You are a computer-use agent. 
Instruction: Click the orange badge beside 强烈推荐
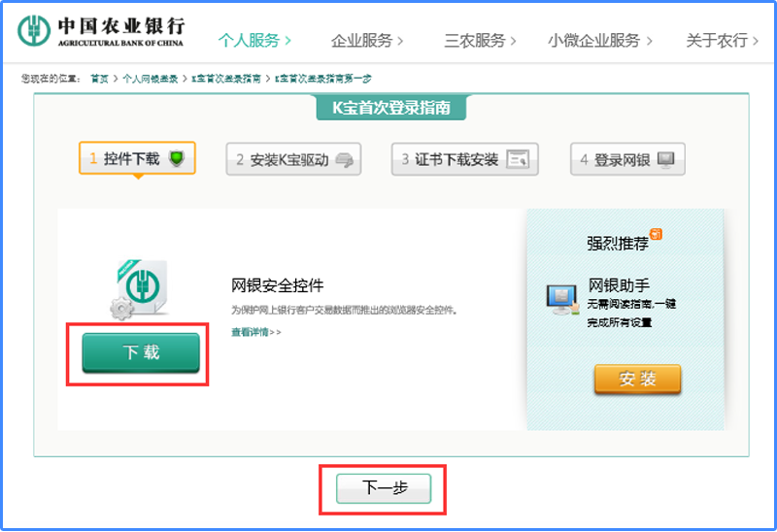(657, 234)
